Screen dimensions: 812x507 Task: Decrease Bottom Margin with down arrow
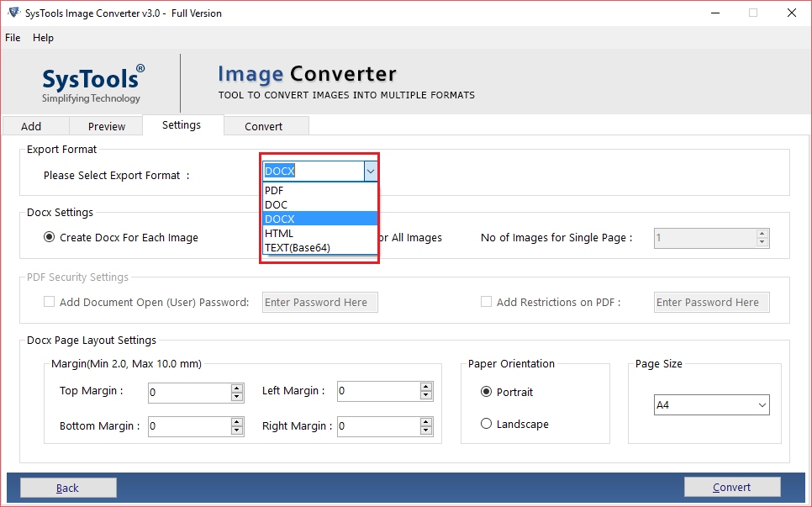click(x=237, y=430)
